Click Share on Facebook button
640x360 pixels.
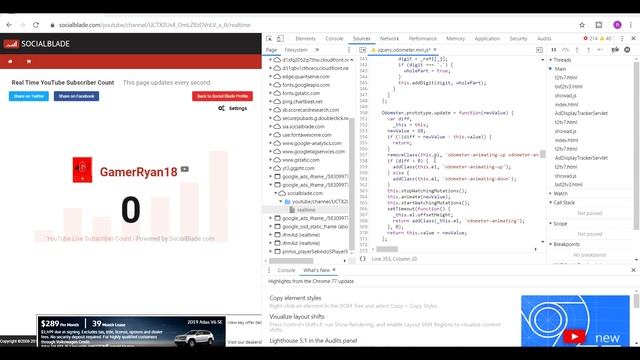pos(76,96)
